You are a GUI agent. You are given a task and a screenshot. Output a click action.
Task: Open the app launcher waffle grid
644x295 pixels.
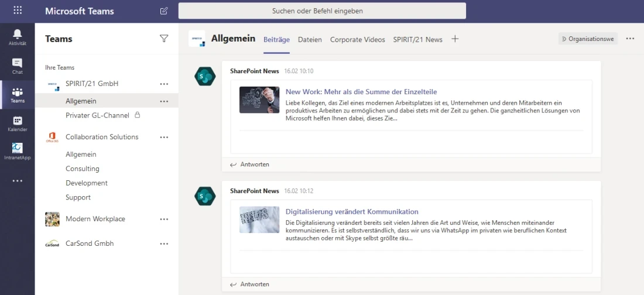tap(18, 11)
